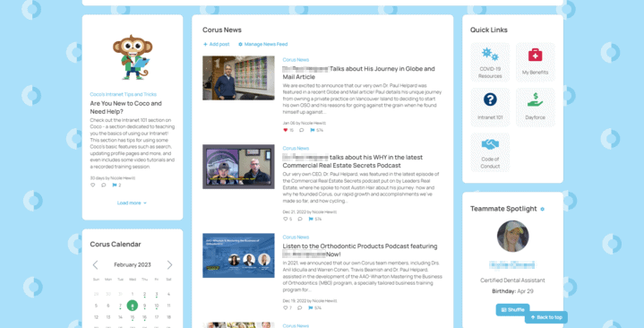644x328 pixels.
Task: Toggle the heart on the Real Estate Podcast post
Action: (x=286, y=219)
